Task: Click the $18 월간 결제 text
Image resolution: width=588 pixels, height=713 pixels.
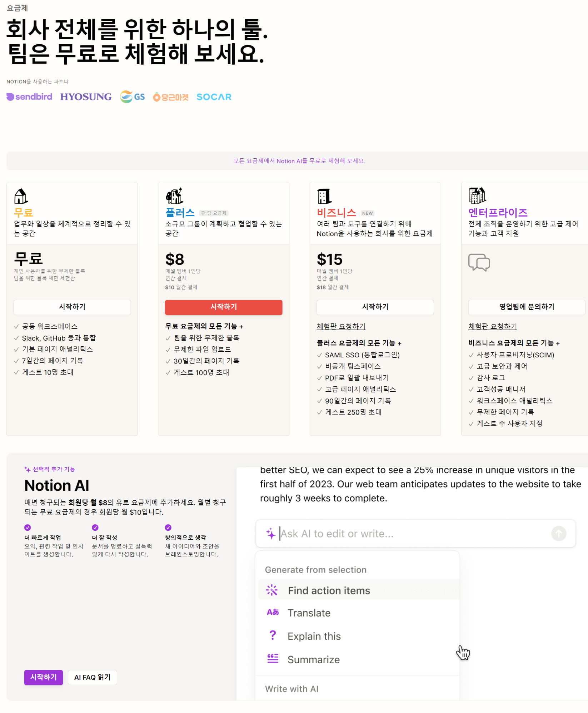Action: [333, 287]
